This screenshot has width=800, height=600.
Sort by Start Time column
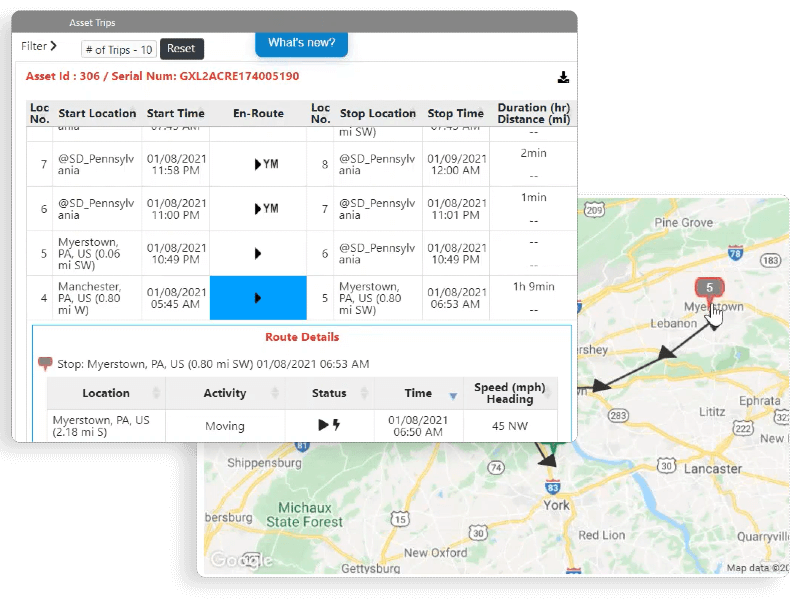pos(176,113)
